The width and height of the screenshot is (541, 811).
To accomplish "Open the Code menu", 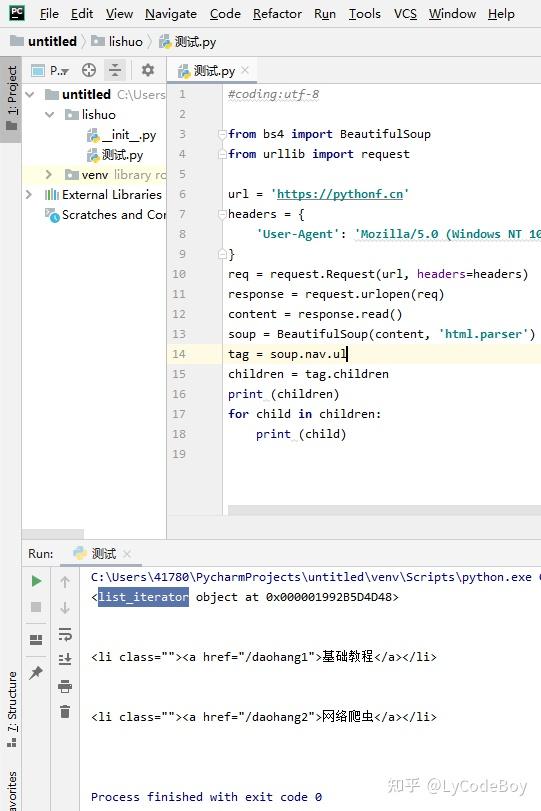I will tap(225, 13).
